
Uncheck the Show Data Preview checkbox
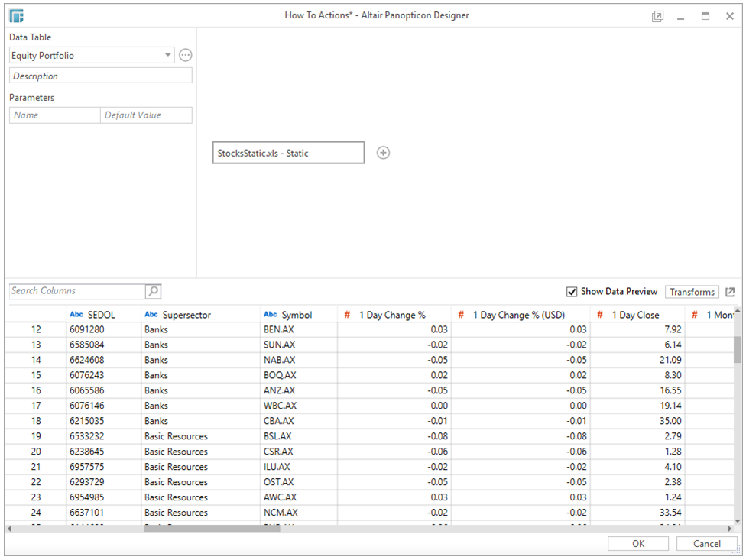[x=572, y=292]
